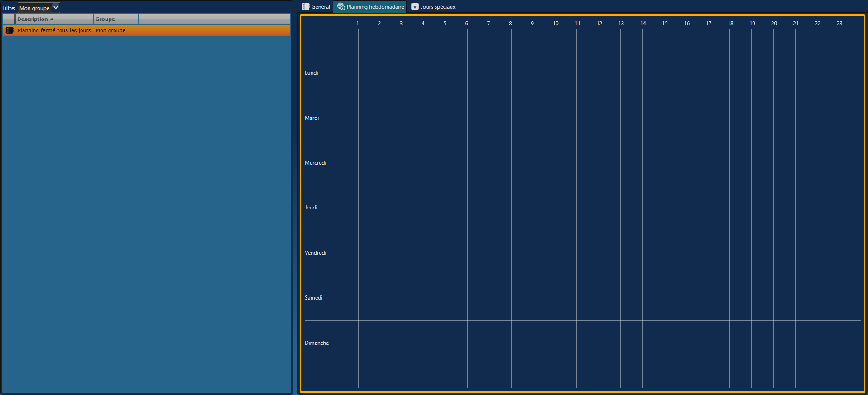Click the Général tab notebook icon
Viewport: 868px width, 395px height.
[x=306, y=7]
